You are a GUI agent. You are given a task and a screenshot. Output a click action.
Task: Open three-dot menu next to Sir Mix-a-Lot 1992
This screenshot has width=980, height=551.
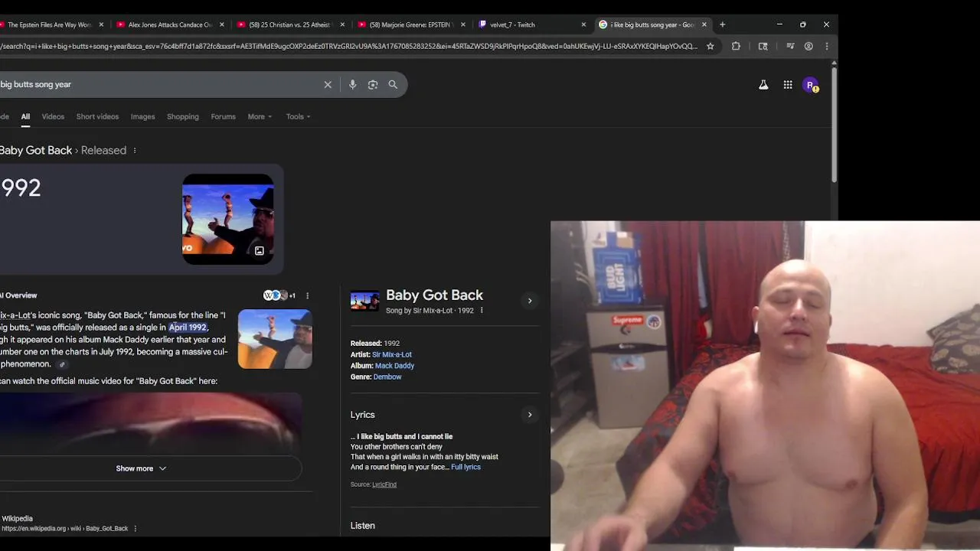[481, 311]
